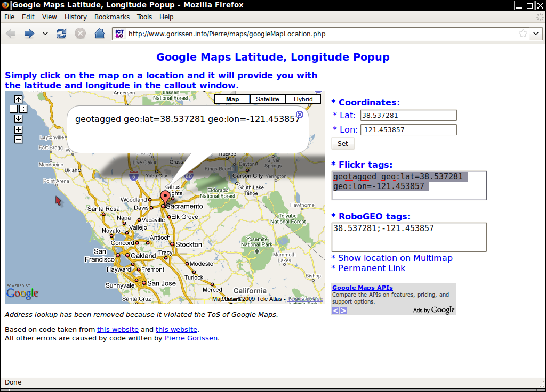Image resolution: width=546 pixels, height=392 pixels.
Task: Go to Firefox home page
Action: 99,34
